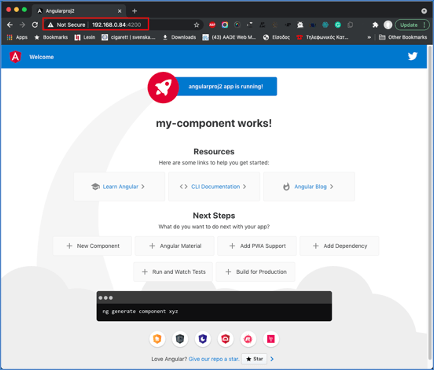The height and width of the screenshot is (370, 434).
Task: Click the multicolor ring extension icon
Action: (225, 25)
